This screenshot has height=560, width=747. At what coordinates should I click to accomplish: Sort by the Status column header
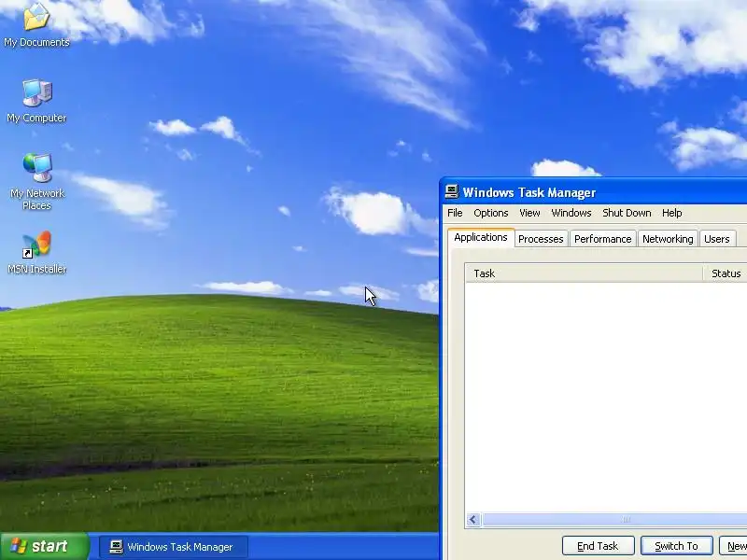(x=726, y=273)
